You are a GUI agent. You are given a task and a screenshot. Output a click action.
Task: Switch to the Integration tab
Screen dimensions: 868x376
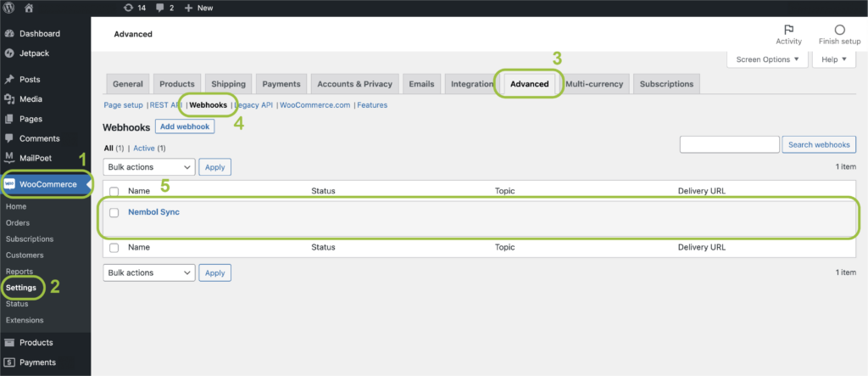click(x=471, y=84)
